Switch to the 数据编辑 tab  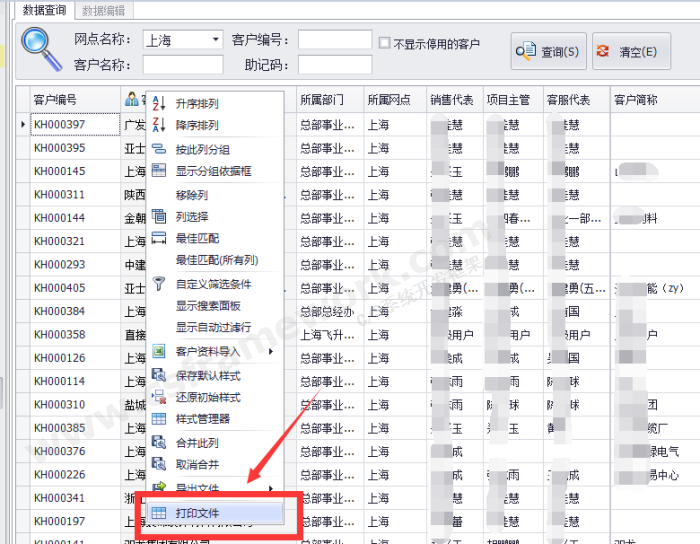[x=104, y=10]
